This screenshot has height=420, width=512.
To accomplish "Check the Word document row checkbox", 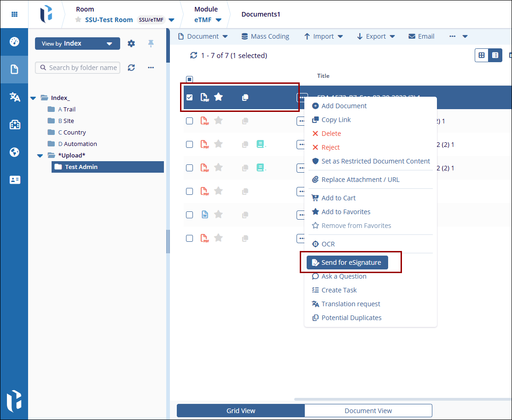I will pos(189,215).
